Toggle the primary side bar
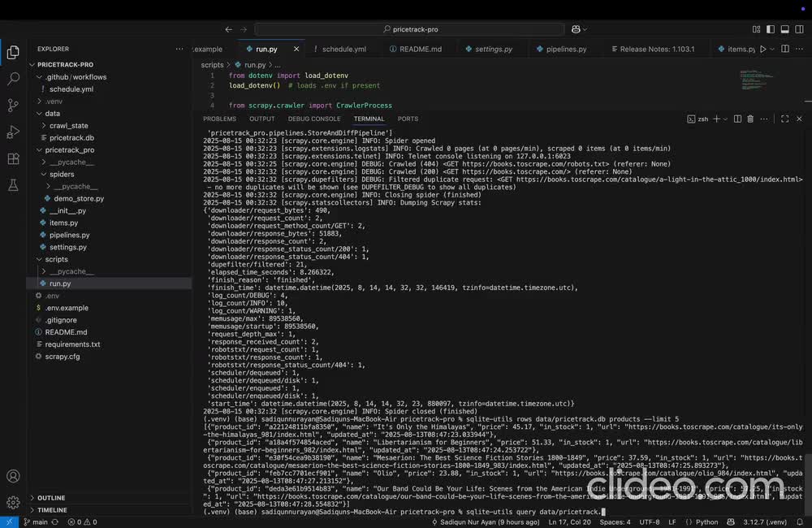 point(771,29)
